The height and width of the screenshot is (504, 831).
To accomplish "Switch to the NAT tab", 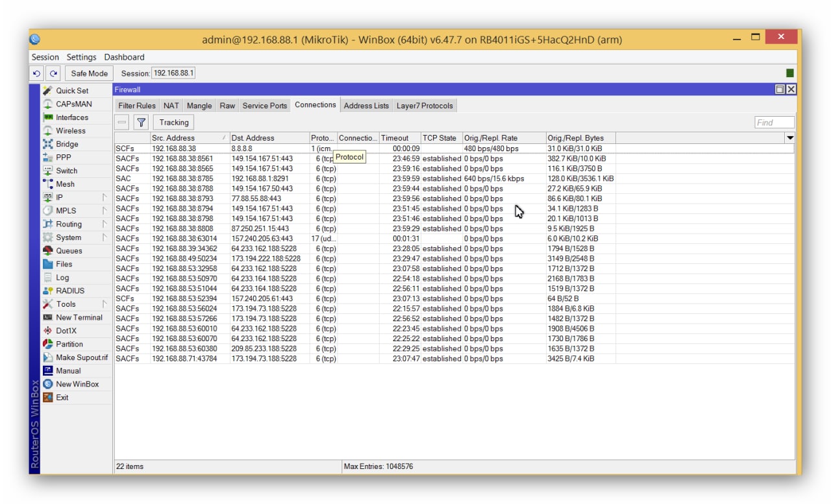I will pos(171,106).
